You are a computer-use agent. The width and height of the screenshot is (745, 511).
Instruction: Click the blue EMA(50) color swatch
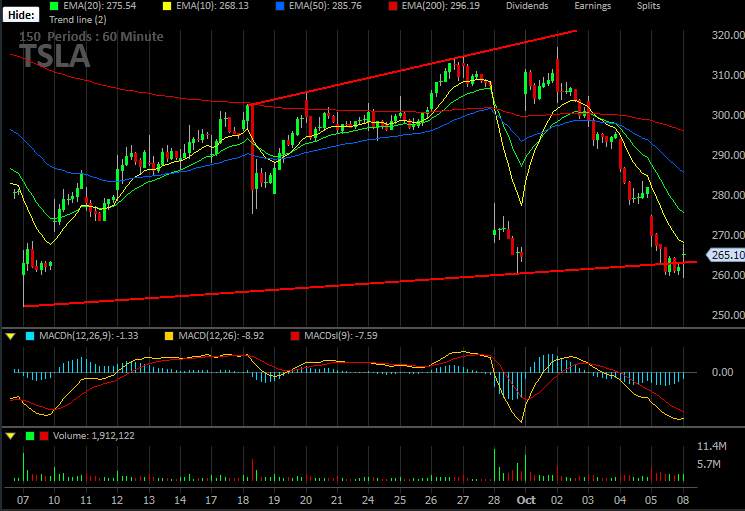pyautogui.click(x=280, y=6)
